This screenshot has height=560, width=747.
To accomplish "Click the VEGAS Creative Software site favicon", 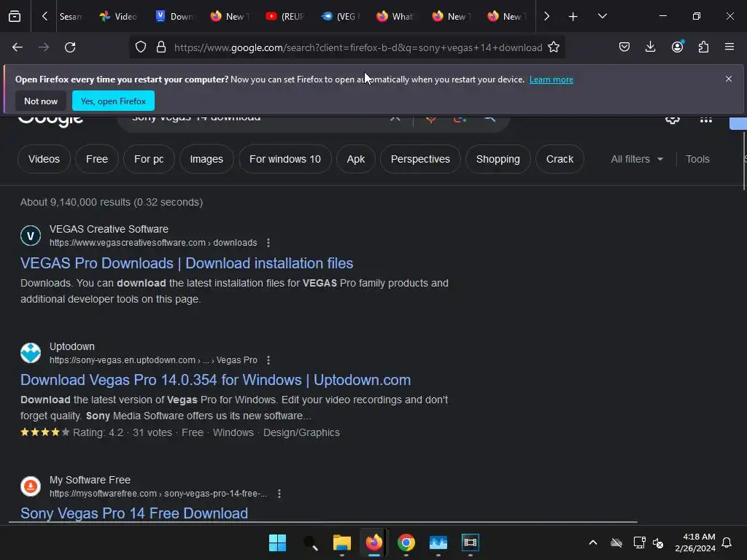I will tap(31, 236).
